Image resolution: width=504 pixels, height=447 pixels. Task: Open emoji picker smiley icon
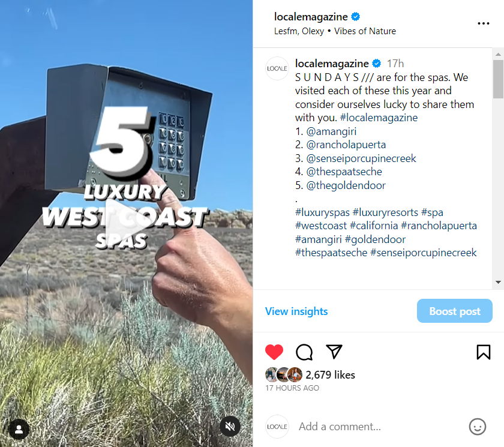[478, 427]
